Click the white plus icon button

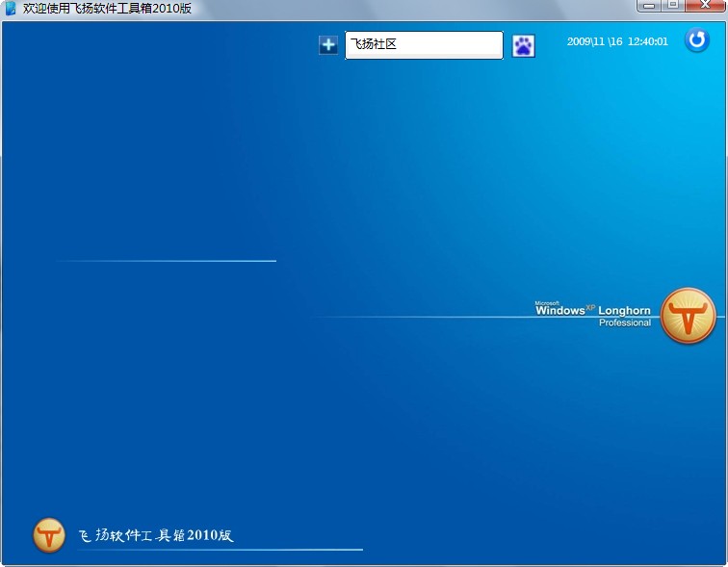328,45
